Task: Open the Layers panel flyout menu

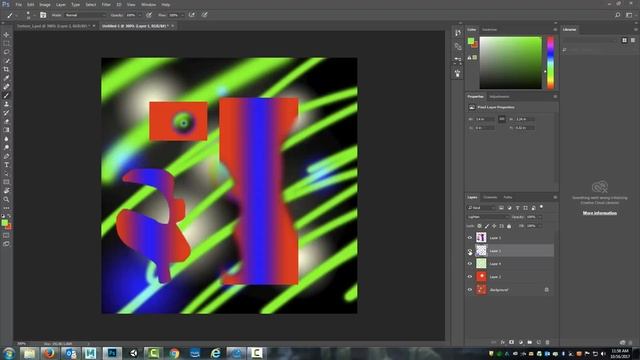Action: [555, 198]
